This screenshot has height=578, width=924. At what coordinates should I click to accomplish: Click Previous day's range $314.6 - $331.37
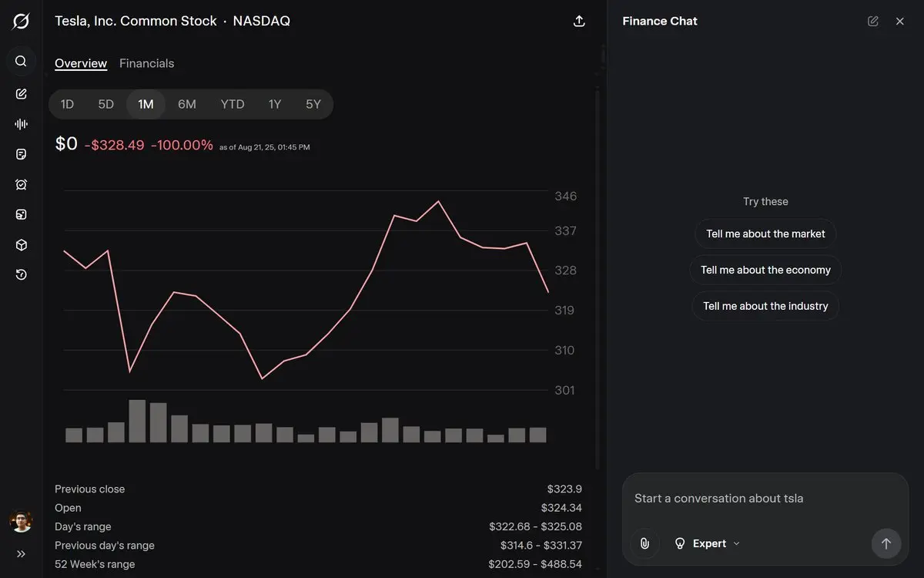tap(541, 545)
